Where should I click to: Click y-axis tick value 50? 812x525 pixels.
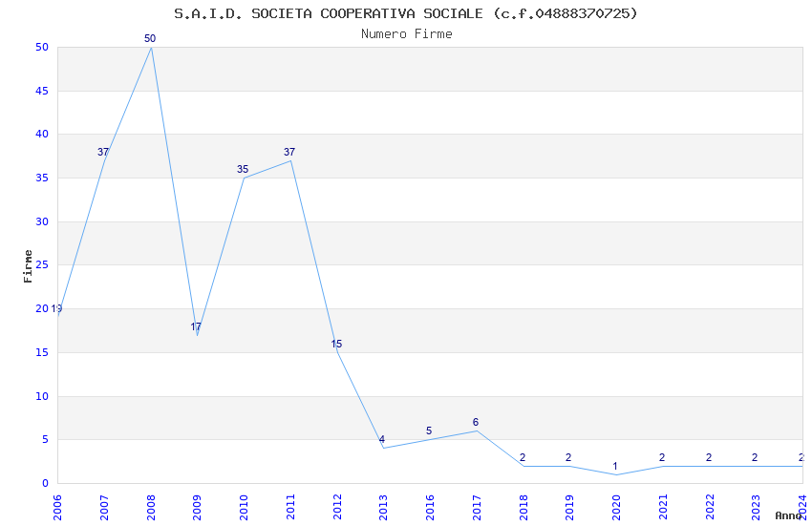(x=42, y=47)
